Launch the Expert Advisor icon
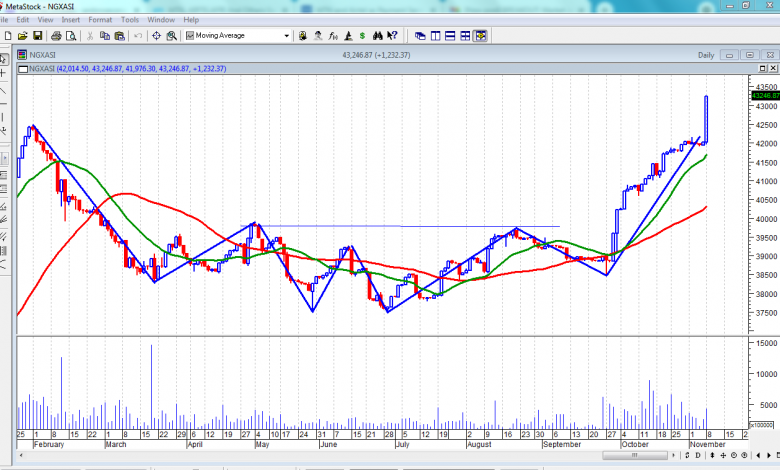 pyautogui.click(x=318, y=36)
